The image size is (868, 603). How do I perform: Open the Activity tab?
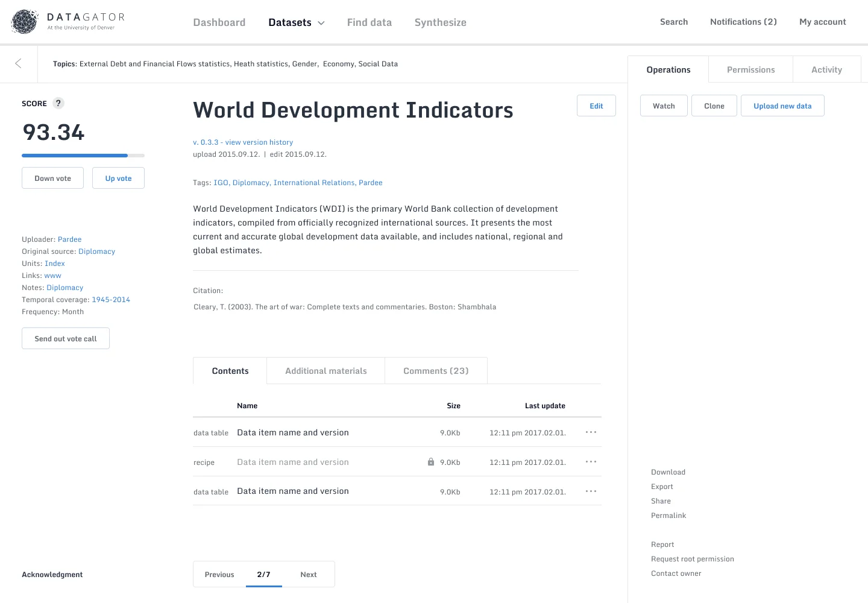pos(826,70)
